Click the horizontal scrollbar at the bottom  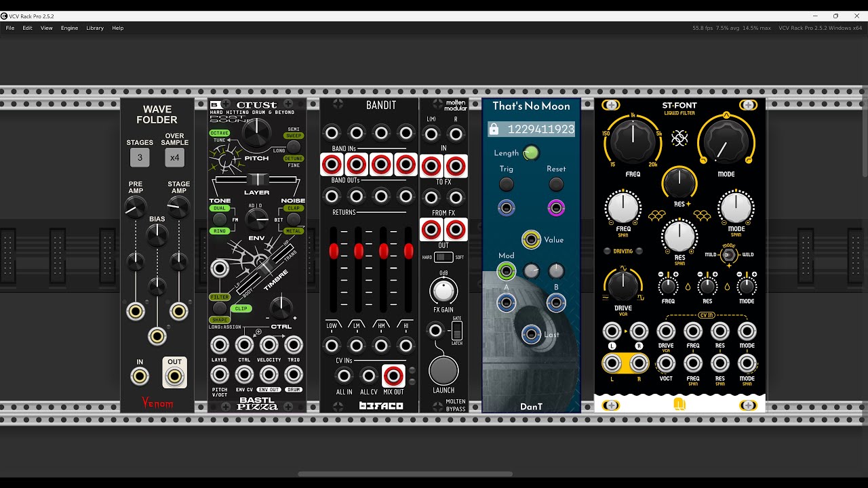tap(405, 474)
